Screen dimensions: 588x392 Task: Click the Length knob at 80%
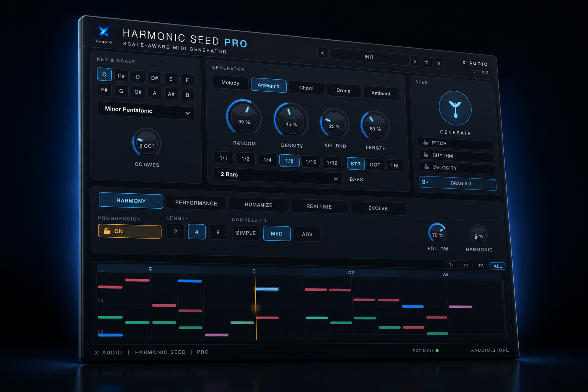(x=375, y=126)
